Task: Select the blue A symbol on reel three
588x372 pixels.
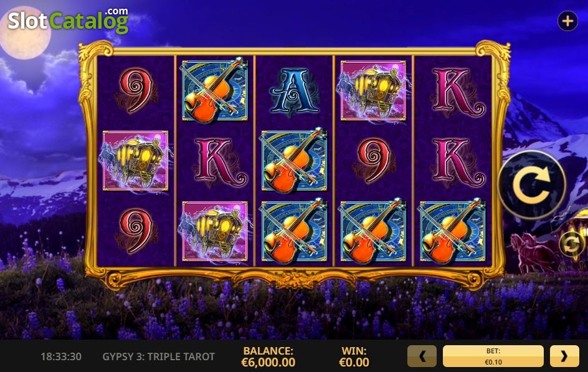Action: click(x=294, y=91)
